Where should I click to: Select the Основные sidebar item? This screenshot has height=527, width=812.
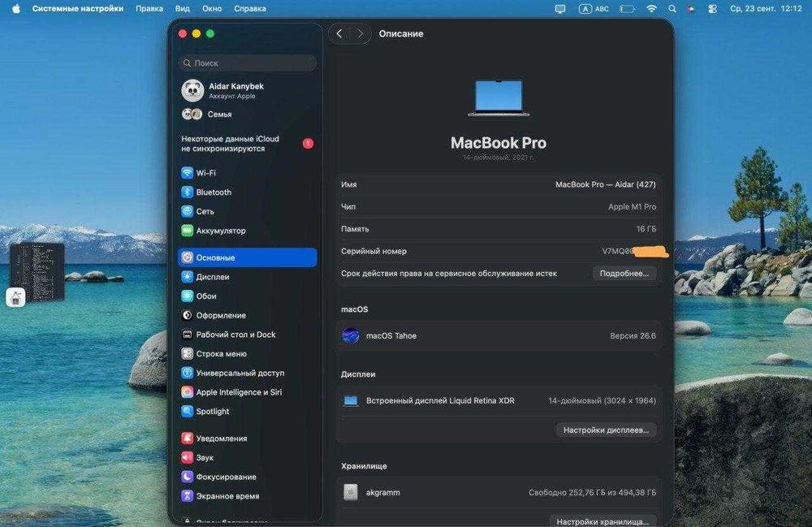coord(248,257)
